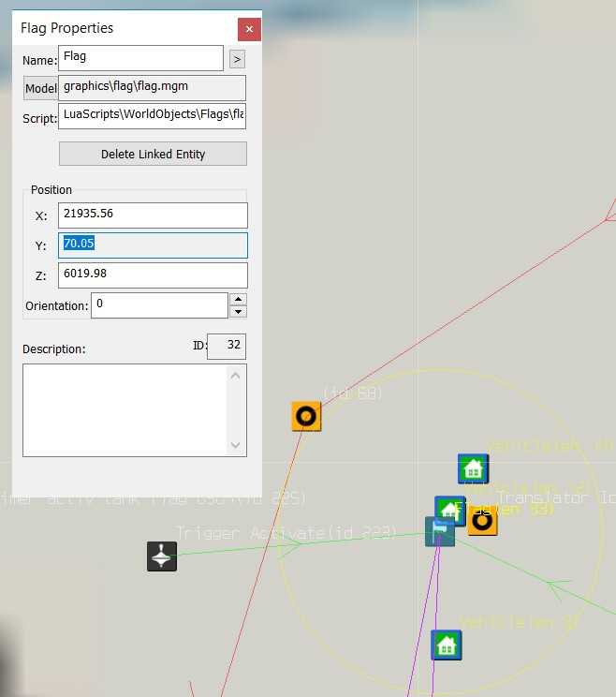
Task: Click the arrow button next to Name
Action: [237, 59]
